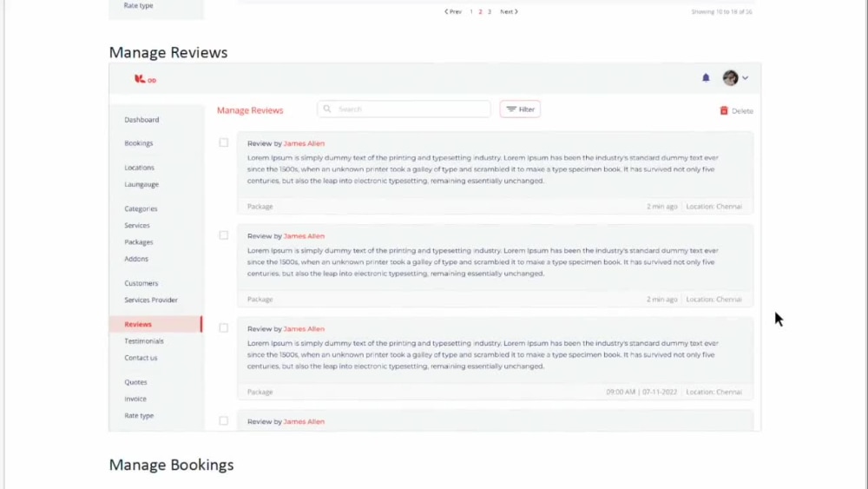868x489 pixels.
Task: Check the second review's checkbox
Action: tap(224, 235)
